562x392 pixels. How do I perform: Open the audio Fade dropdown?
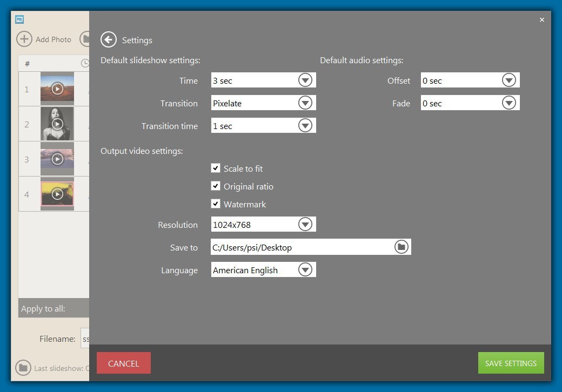(x=508, y=103)
